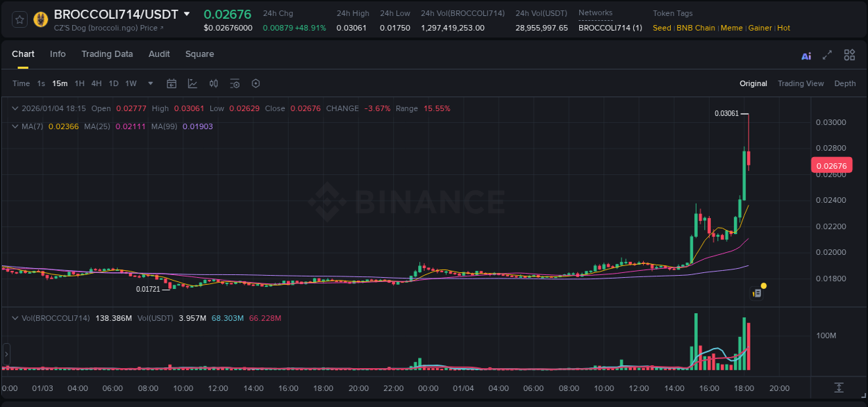This screenshot has width=868, height=407.
Task: Open the go-to-date calendar icon
Action: click(x=172, y=83)
